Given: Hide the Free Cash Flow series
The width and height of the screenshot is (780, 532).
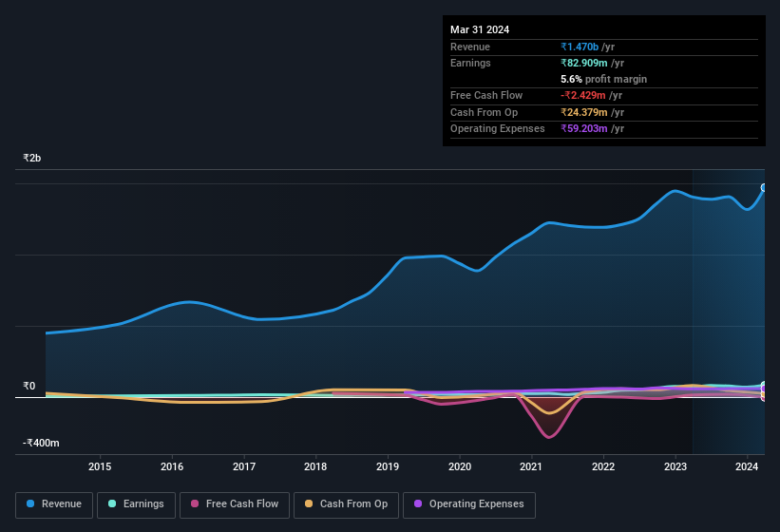Looking at the screenshot, I should (x=234, y=504).
